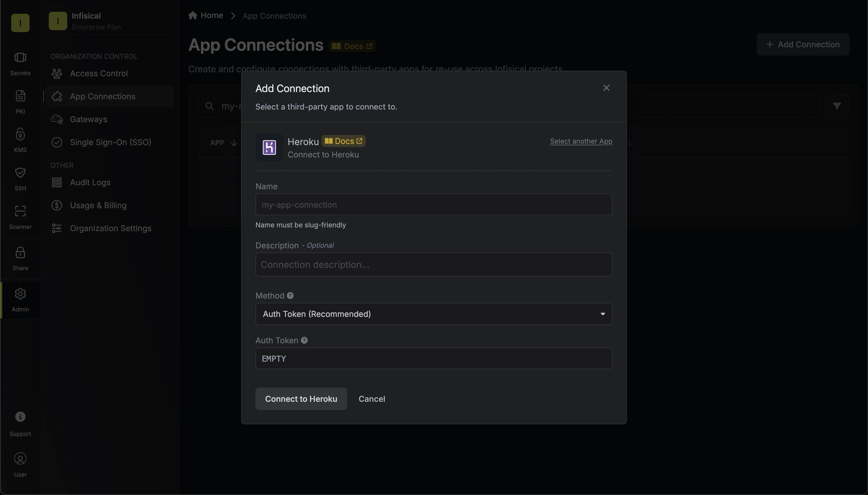The height and width of the screenshot is (495, 868).
Task: Show help tooltip for Auth Token
Action: pos(304,340)
